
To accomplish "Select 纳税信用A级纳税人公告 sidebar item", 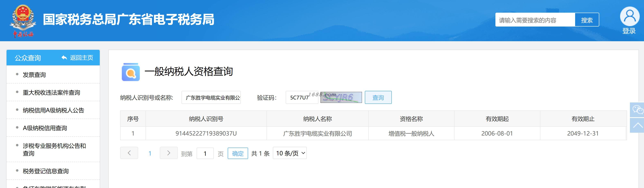I will pyautogui.click(x=54, y=110).
